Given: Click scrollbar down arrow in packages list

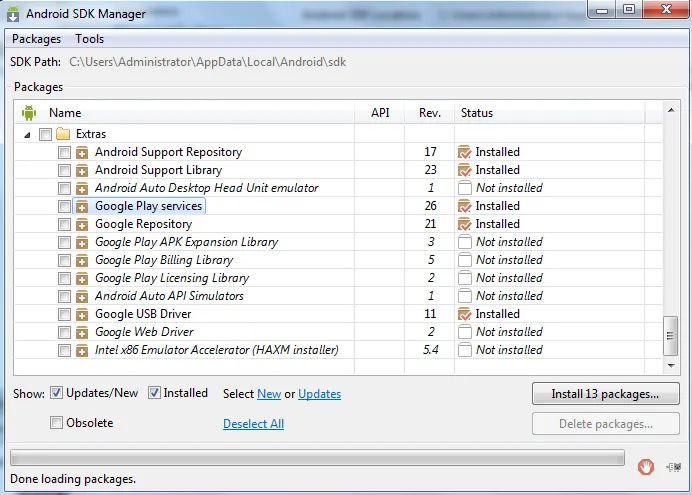Looking at the screenshot, I should (x=671, y=365).
